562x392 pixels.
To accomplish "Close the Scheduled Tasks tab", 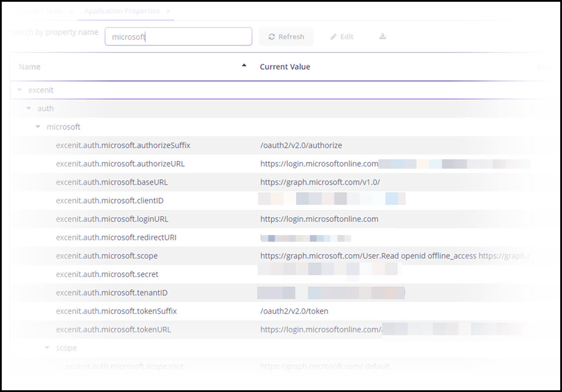I will click(x=71, y=11).
